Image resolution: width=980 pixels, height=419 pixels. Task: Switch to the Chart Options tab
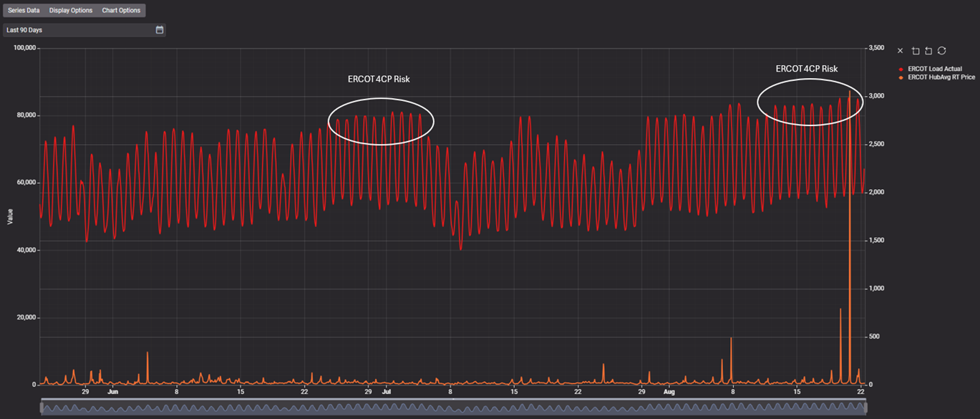coord(121,11)
